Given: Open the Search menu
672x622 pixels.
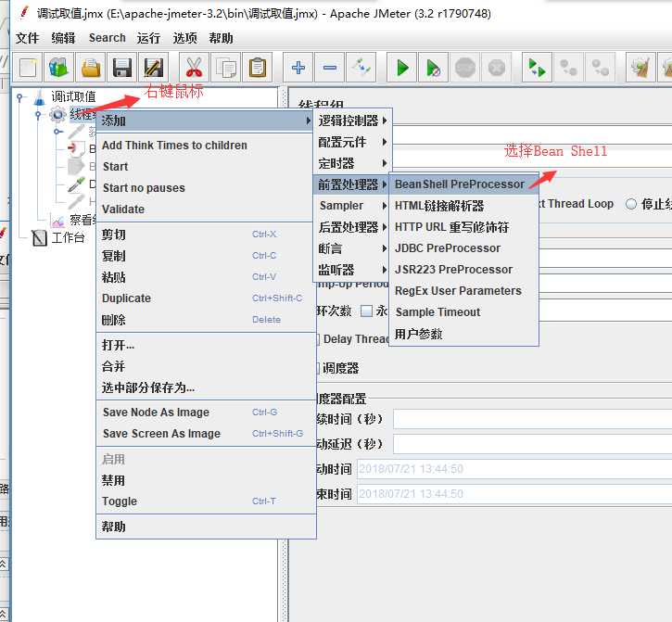Looking at the screenshot, I should coord(108,38).
